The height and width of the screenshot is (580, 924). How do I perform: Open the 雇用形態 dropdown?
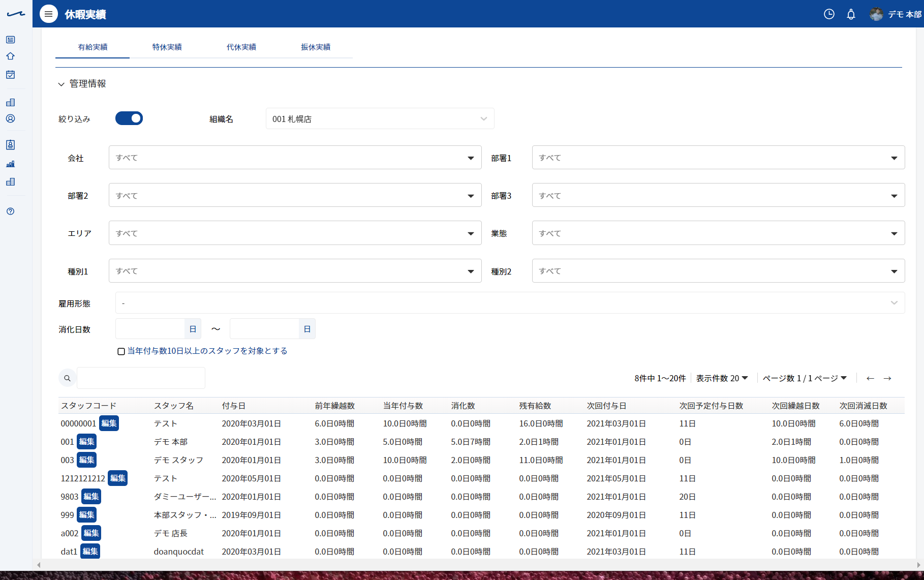[510, 303]
